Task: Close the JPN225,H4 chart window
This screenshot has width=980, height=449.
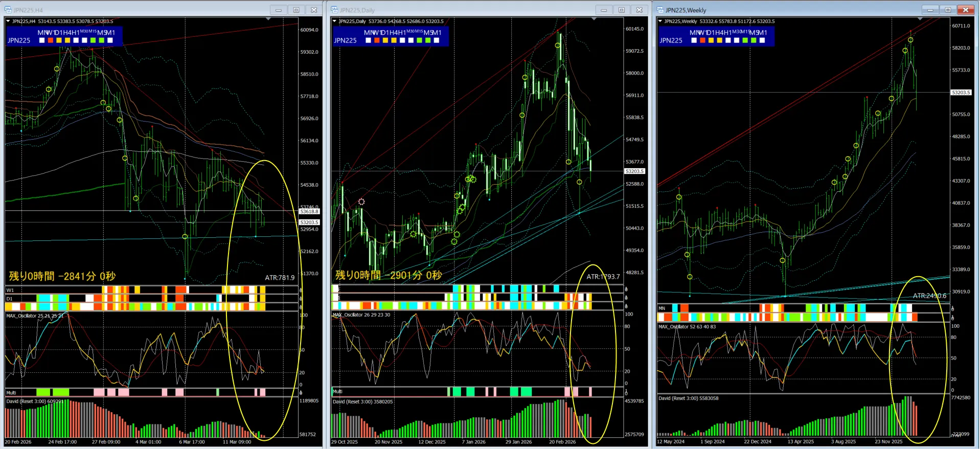Action: [x=314, y=10]
